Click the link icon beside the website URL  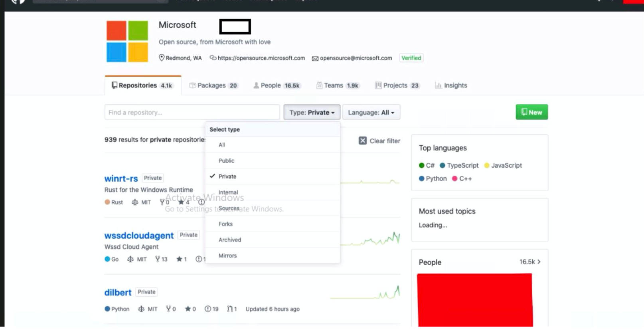coord(213,58)
